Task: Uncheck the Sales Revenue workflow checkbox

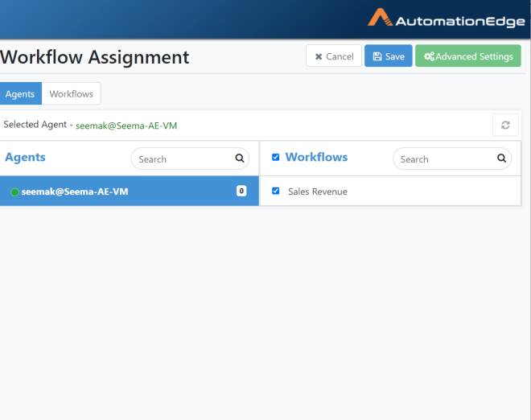Action: 276,191
